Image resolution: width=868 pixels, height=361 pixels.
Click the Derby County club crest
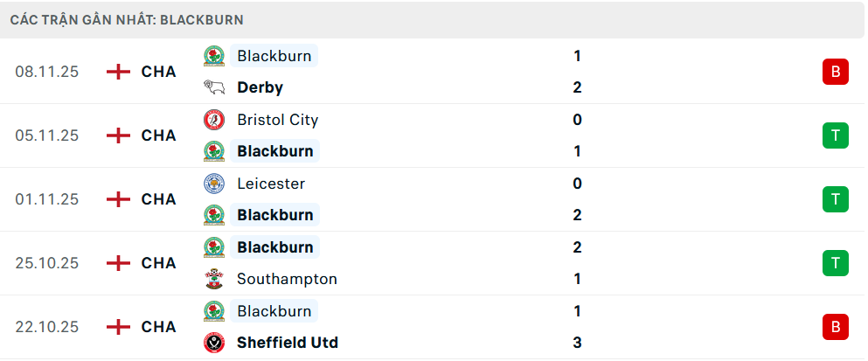click(x=213, y=87)
